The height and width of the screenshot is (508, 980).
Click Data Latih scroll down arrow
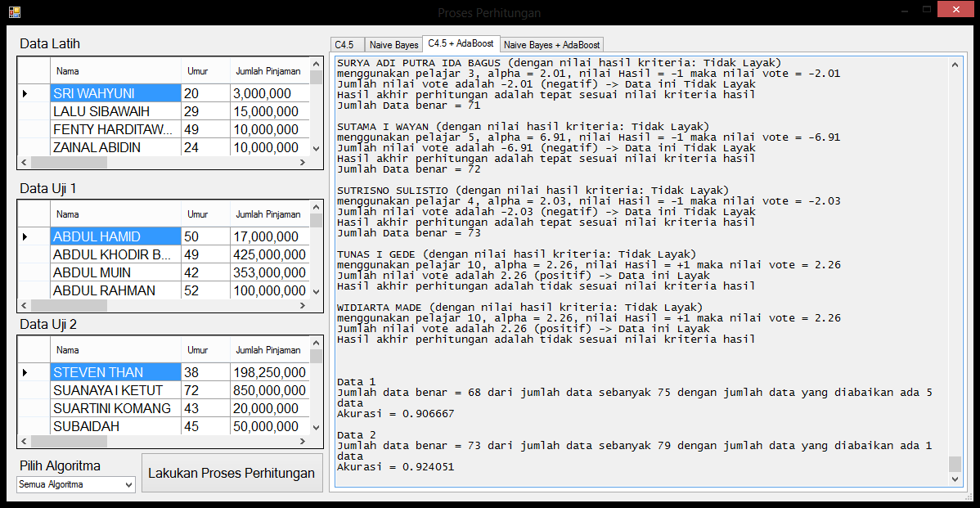pos(316,148)
